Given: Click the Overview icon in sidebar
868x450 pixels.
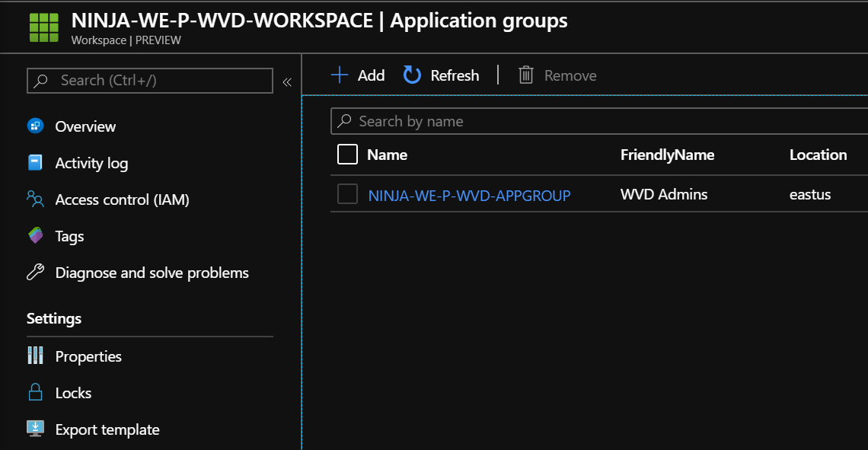Looking at the screenshot, I should click(35, 126).
